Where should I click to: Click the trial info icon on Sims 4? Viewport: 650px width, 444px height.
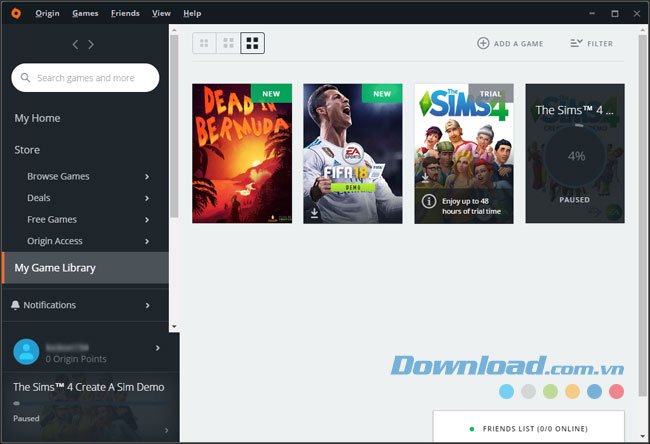(429, 201)
